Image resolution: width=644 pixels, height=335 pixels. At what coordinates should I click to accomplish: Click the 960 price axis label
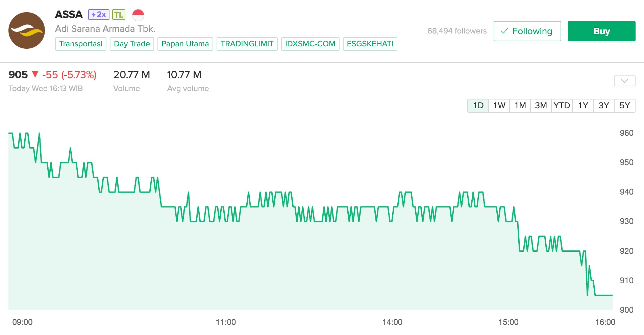[626, 133]
